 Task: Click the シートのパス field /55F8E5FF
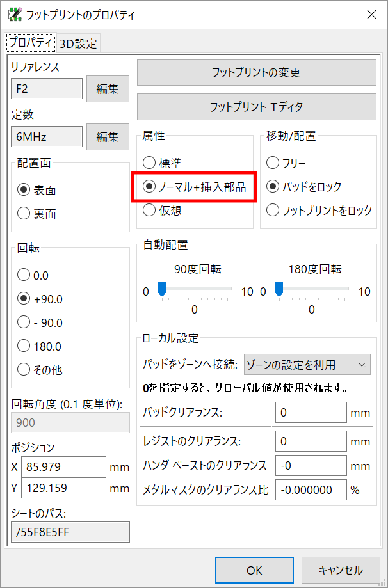(70, 532)
